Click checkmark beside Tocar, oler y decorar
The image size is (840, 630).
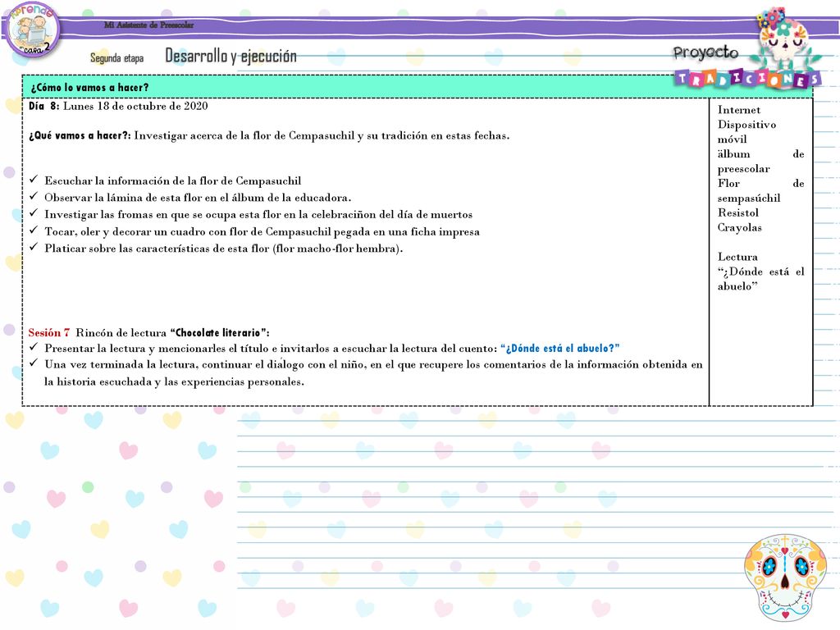coord(34,231)
